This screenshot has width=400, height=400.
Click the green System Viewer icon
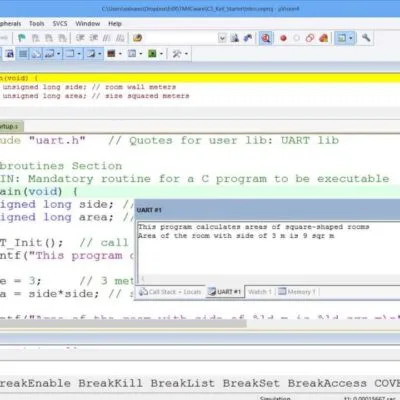point(152,54)
